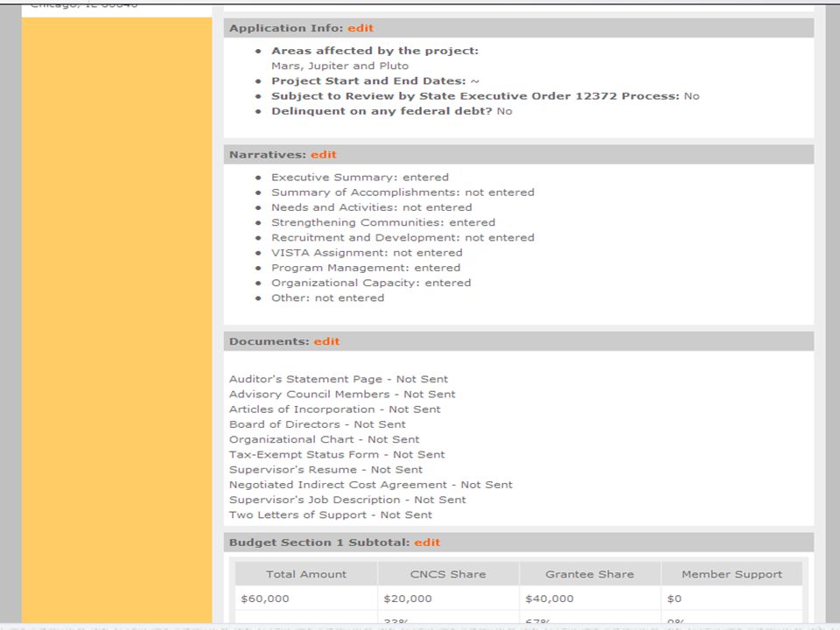
Task: Click 'Articles of Incorporation - Not Sent'
Action: pyautogui.click(x=335, y=409)
